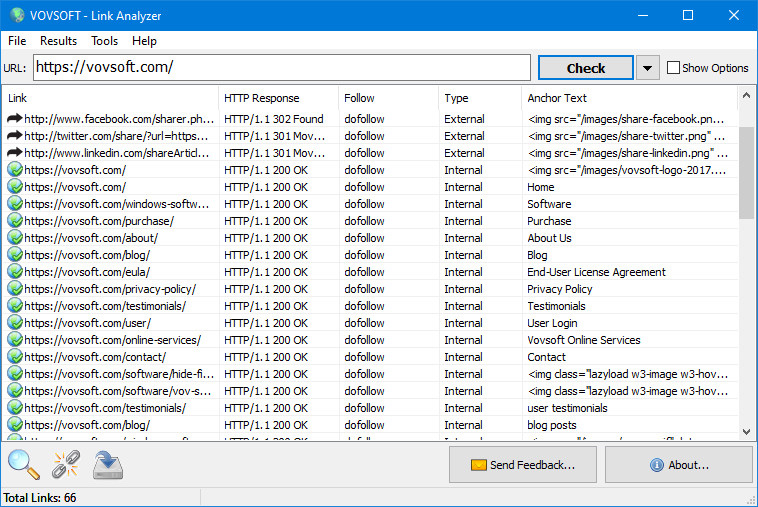The width and height of the screenshot is (758, 507).
Task: Click the broken chain link icon
Action: pyautogui.click(x=66, y=464)
